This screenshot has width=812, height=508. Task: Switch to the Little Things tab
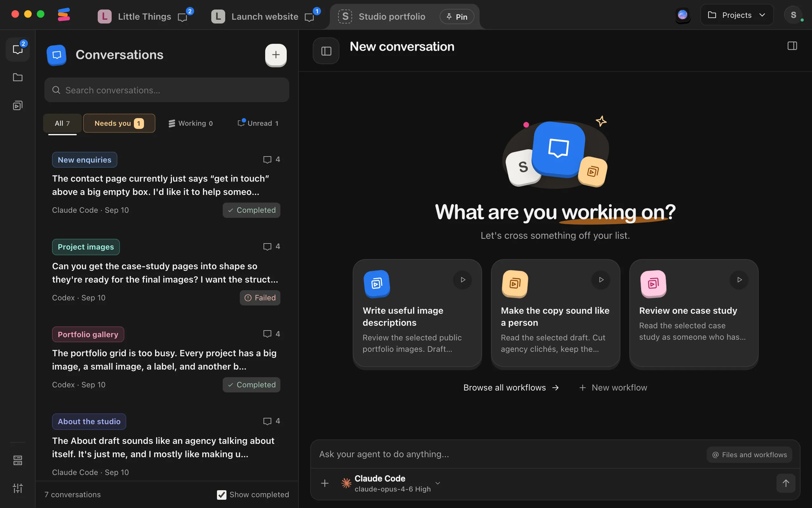pos(145,17)
